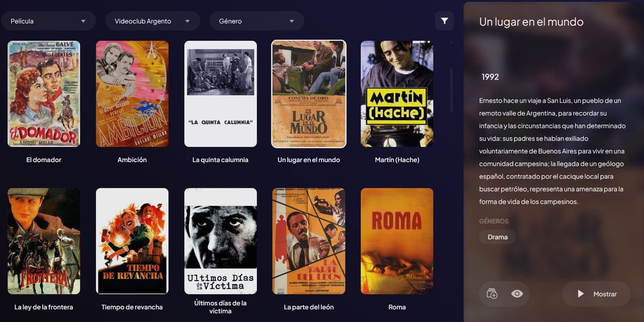644x322 pixels.
Task: Click the Roma caption text
Action: [x=397, y=307]
